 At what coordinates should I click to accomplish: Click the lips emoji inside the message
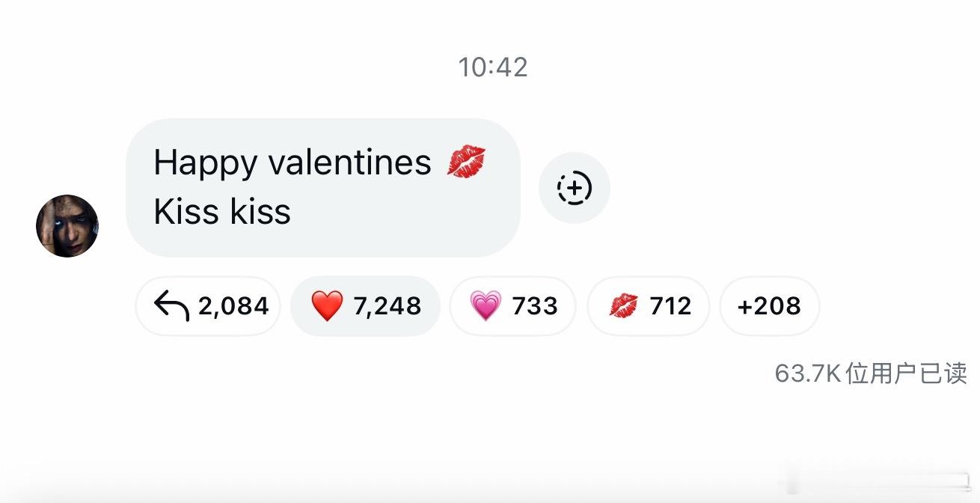(466, 162)
